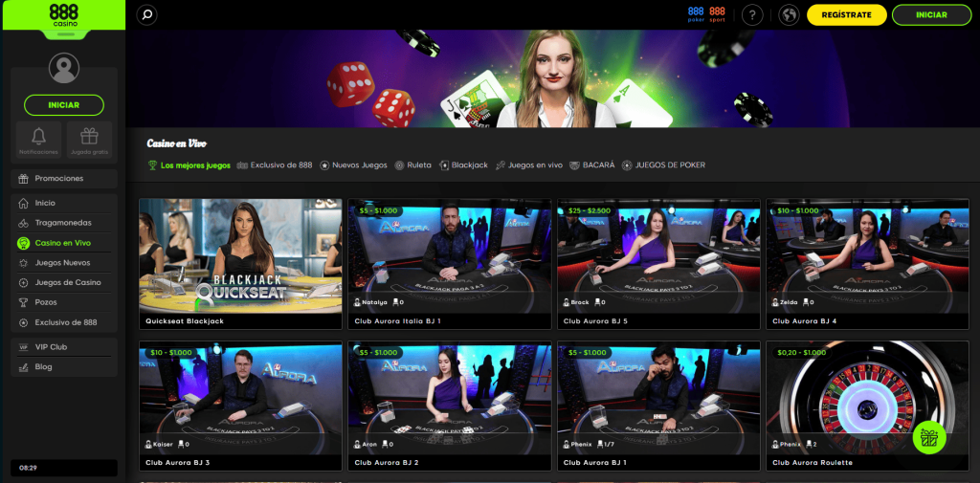The width and height of the screenshot is (980, 483).
Task: Click INICIAR button in top bar
Action: pyautogui.click(x=931, y=15)
